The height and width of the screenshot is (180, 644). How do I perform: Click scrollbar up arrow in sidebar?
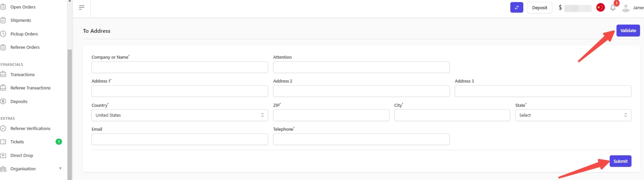click(x=70, y=1)
